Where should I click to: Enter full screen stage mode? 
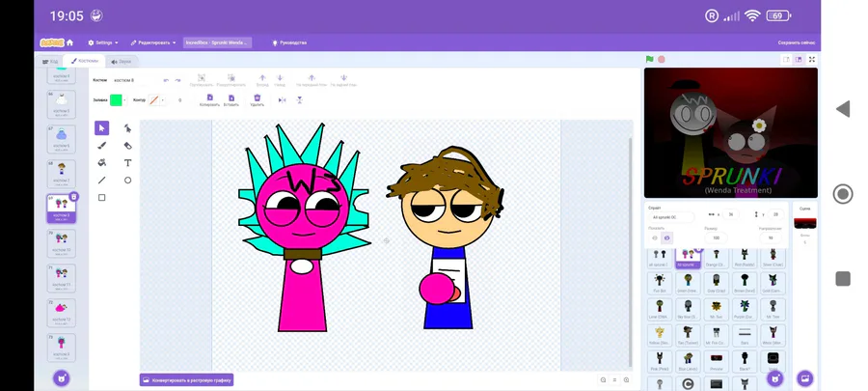tap(812, 59)
